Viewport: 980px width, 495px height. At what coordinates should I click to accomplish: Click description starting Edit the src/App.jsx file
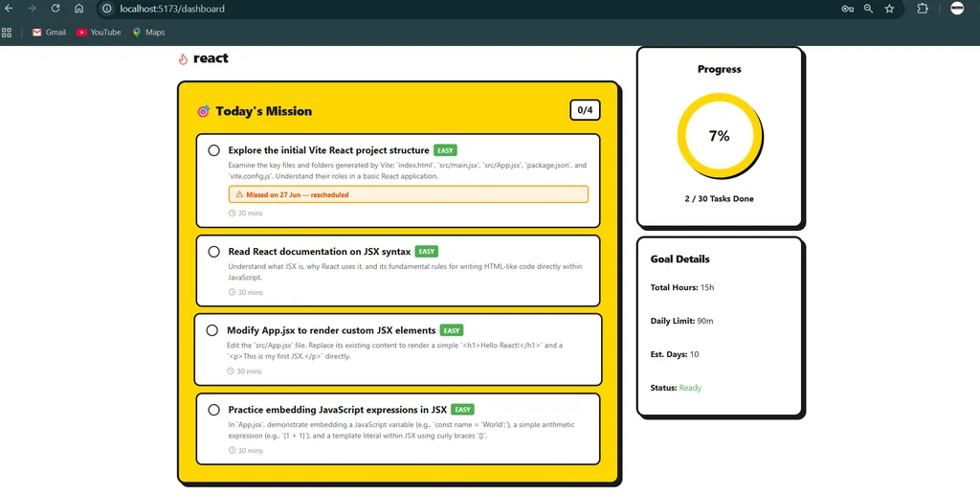[x=395, y=350]
